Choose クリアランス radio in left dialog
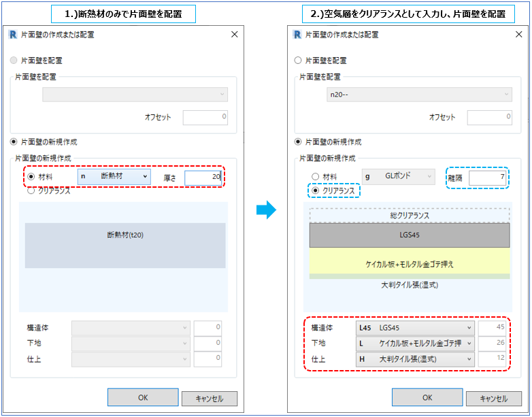532x417 pixels. click(31, 190)
